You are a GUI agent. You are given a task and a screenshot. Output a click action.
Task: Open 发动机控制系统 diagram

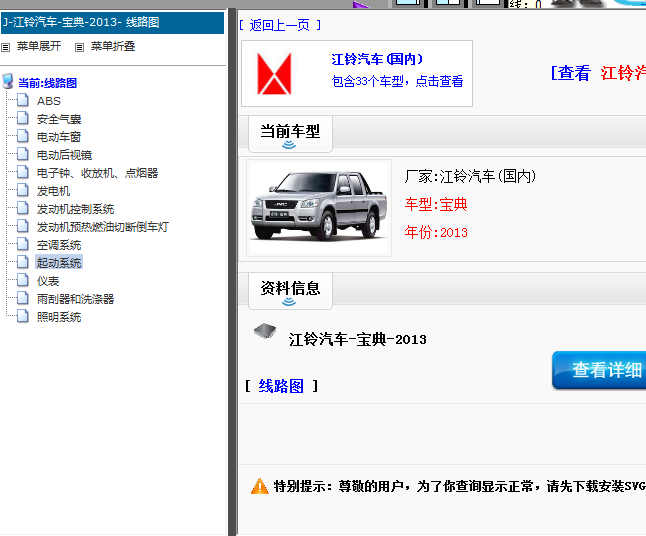click(75, 209)
